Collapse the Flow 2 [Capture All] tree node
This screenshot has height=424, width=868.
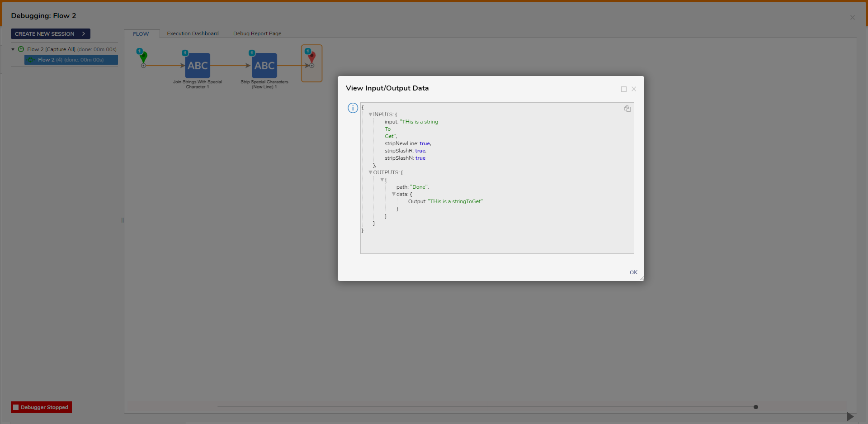coord(13,49)
